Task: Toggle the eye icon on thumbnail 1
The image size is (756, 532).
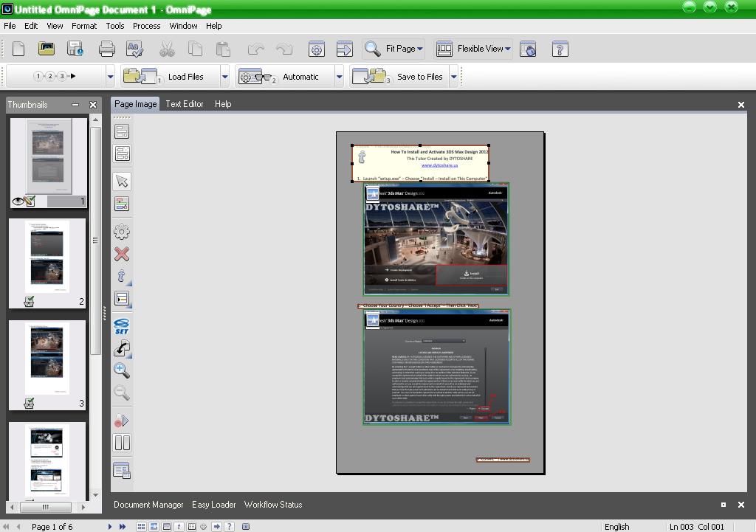Action: pos(18,201)
